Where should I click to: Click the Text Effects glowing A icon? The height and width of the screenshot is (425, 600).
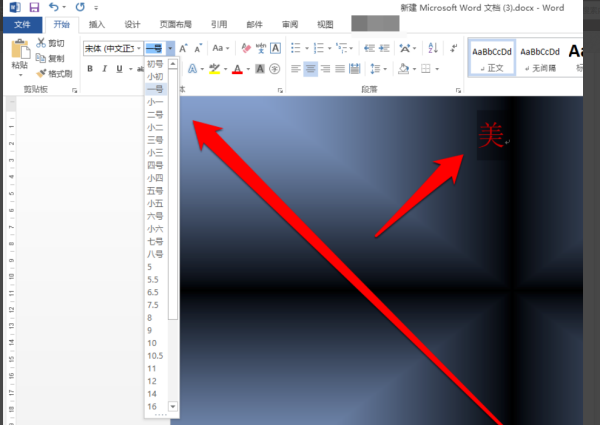(192, 69)
